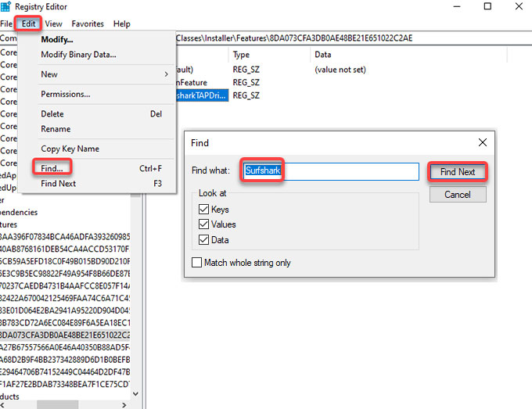532x409 pixels.
Task: Select the nFeature value row
Action: pos(192,83)
